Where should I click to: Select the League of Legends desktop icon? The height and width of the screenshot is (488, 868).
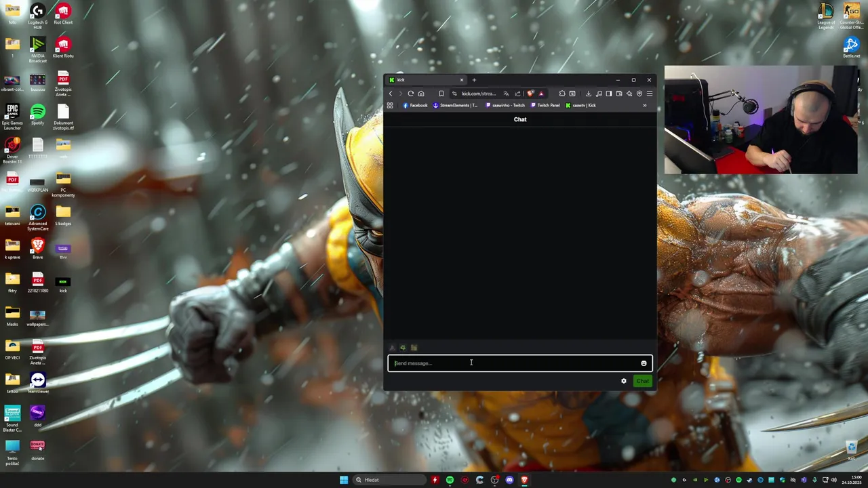826,16
